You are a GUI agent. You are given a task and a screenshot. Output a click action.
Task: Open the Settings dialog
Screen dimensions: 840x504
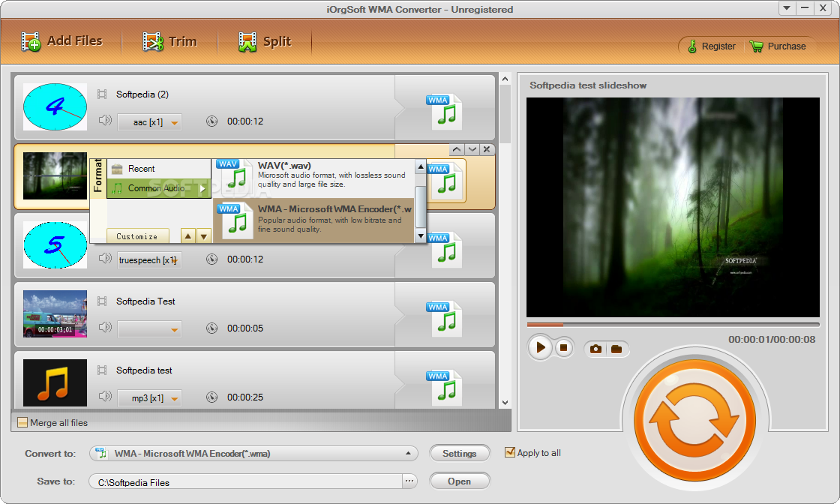460,454
